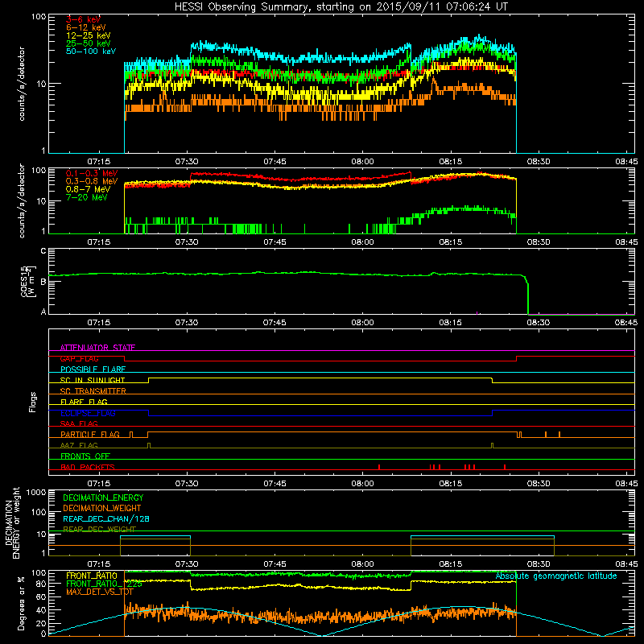Select the GAP_FLAG label
Viewport: 644px width, 644px height.
(79, 358)
